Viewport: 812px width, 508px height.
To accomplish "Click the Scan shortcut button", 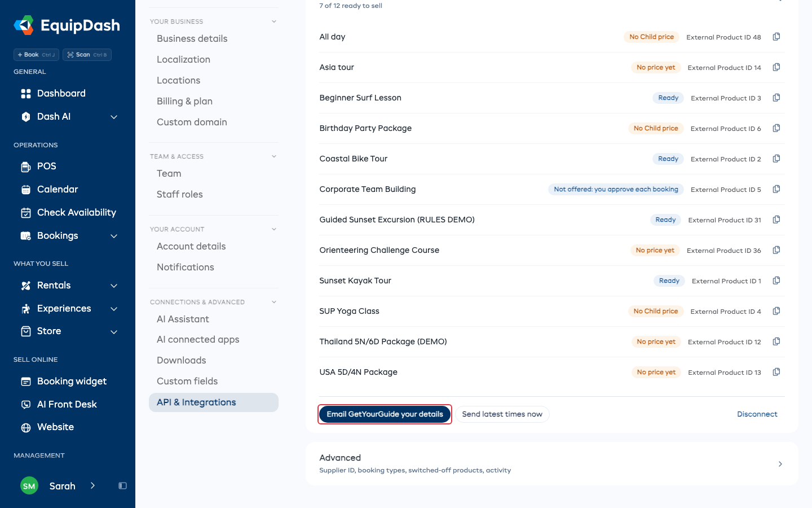I will point(87,55).
